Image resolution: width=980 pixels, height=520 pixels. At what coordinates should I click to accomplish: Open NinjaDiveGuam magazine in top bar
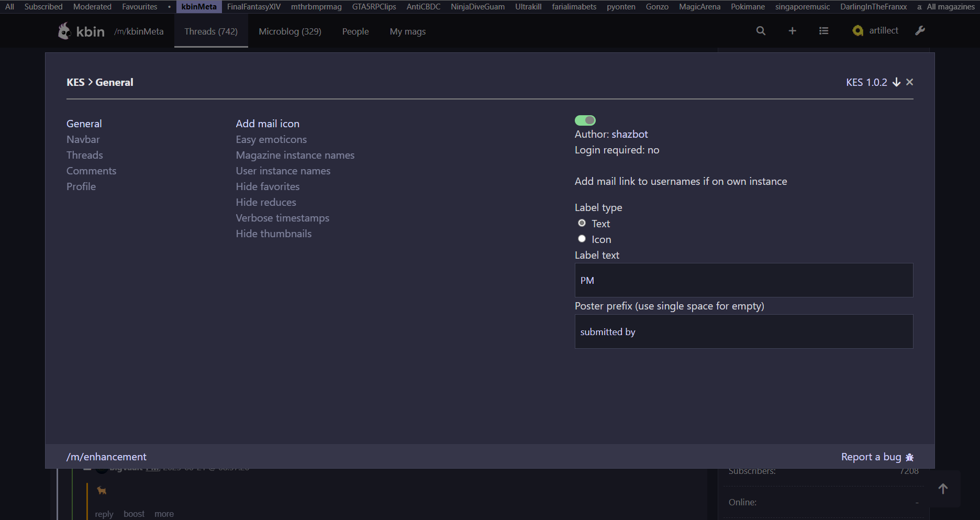[x=478, y=7]
